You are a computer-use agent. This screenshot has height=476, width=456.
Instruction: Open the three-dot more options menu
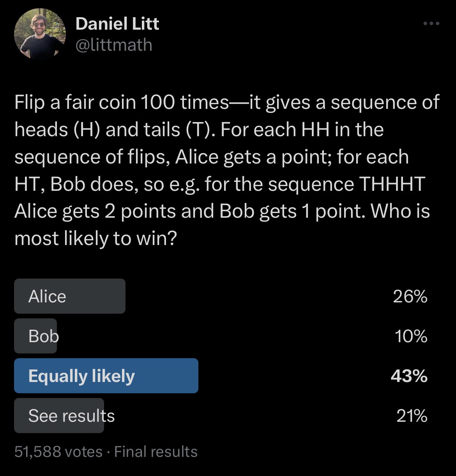tap(431, 24)
